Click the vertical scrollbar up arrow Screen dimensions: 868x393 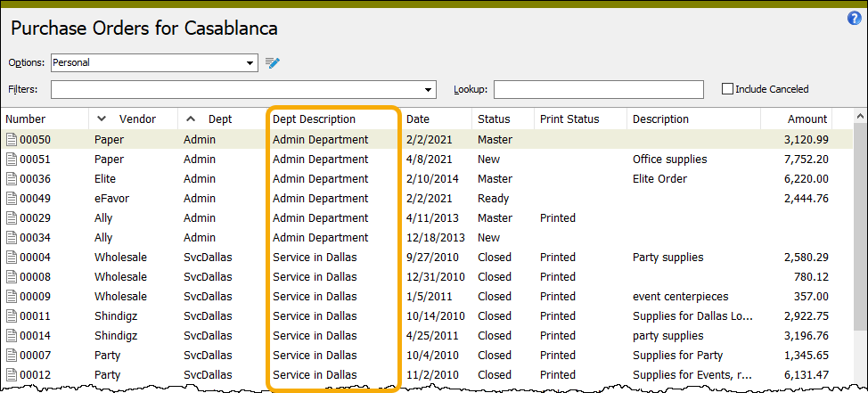[861, 116]
